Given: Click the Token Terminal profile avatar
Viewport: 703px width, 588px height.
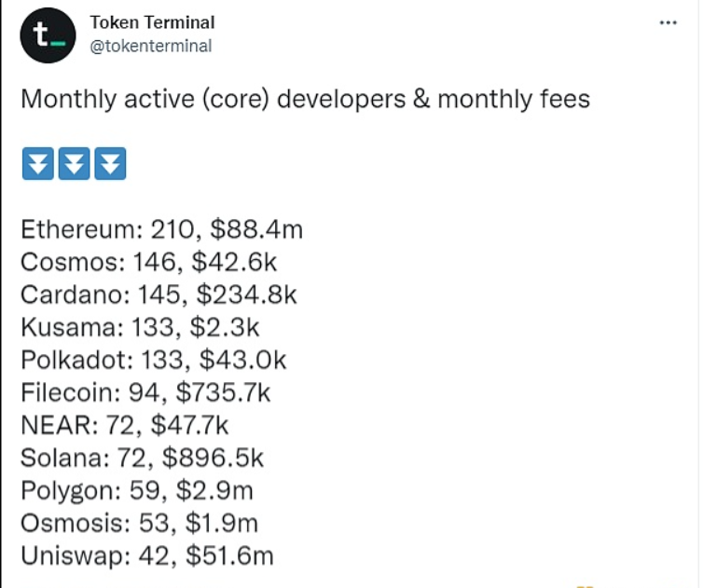Looking at the screenshot, I should coord(48,35).
